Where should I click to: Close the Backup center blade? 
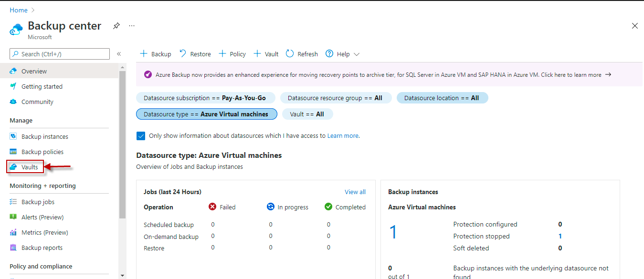coord(634,26)
